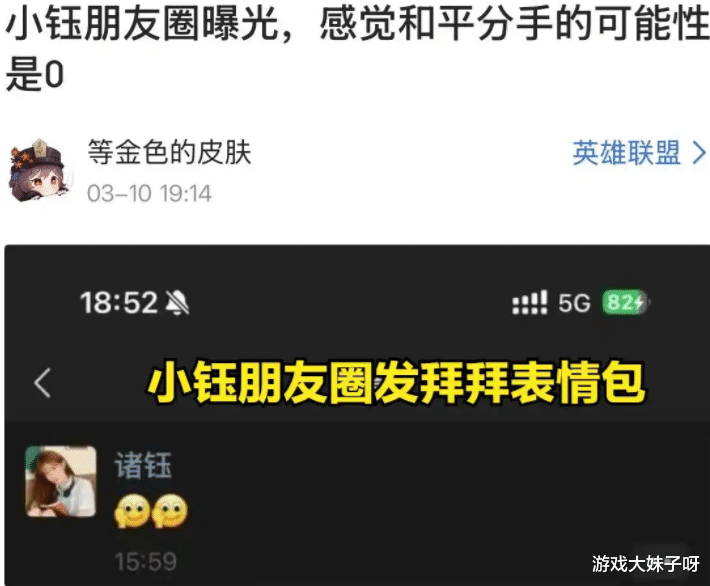
Task: Tap the cellular signal bars icon
Action: tap(529, 303)
